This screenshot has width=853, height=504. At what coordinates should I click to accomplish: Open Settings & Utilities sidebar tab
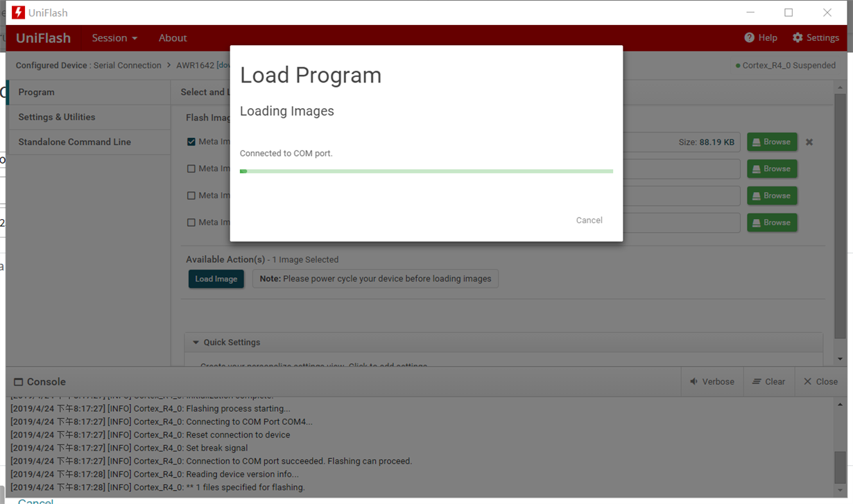[89, 117]
